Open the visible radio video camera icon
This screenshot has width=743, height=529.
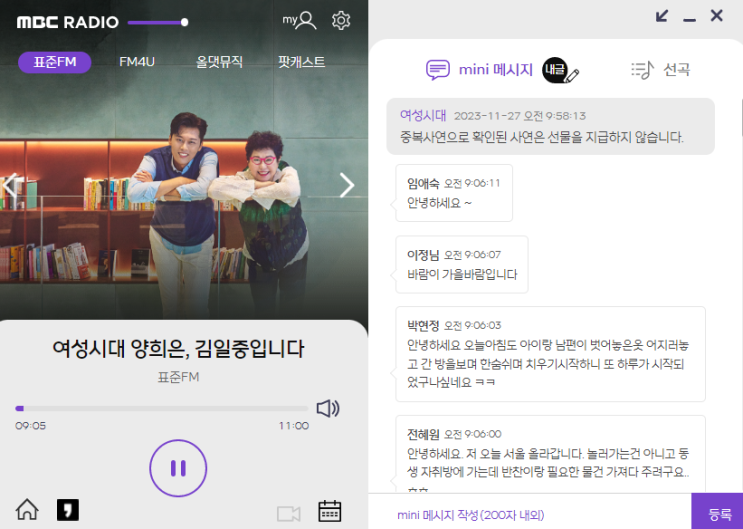(x=289, y=513)
